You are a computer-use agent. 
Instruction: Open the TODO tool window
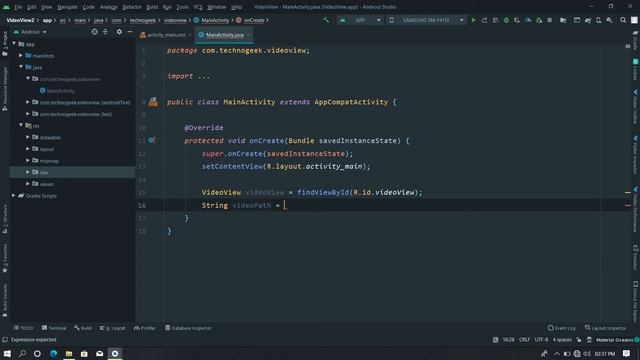23,328
